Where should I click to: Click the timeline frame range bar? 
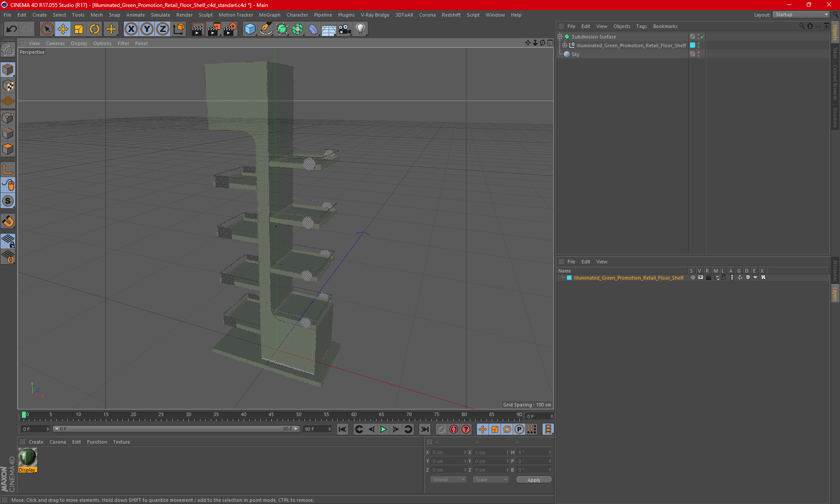pyautogui.click(x=176, y=429)
